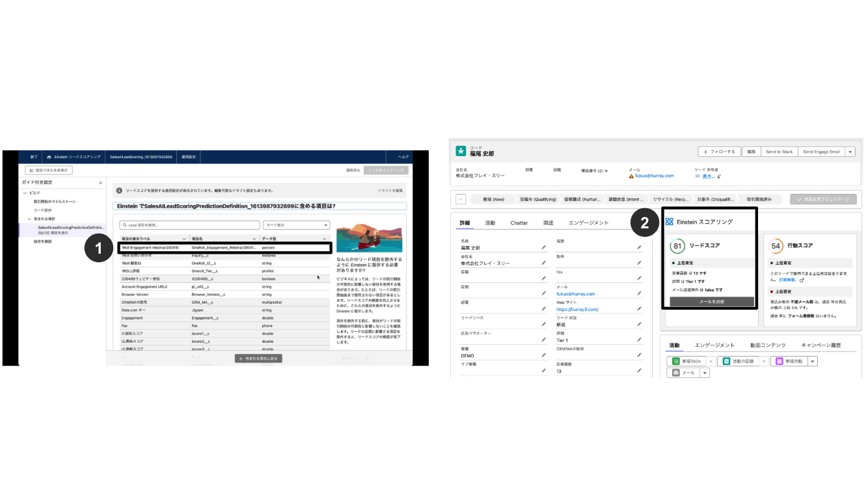
Task: Open dropdown arrow next to Send Engage Email
Action: pyautogui.click(x=850, y=152)
